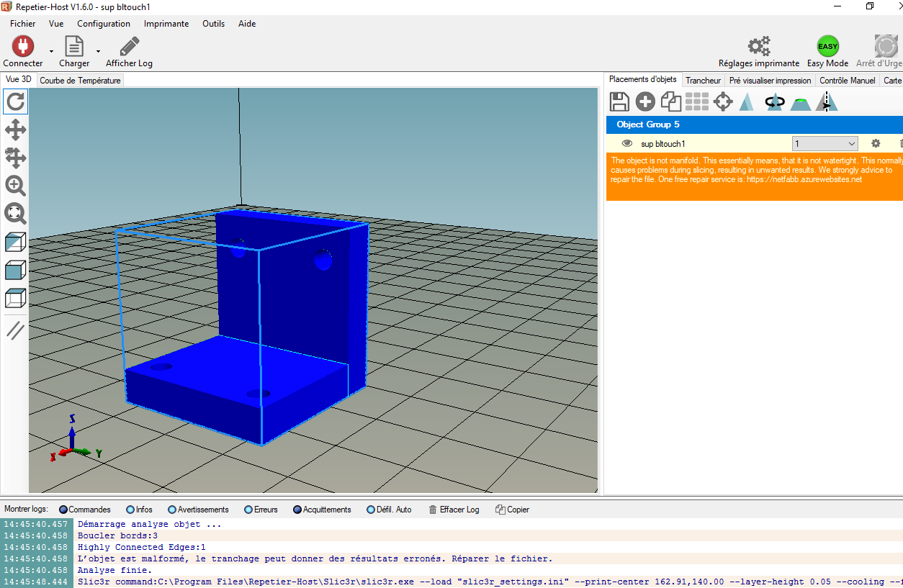Select the Object Group 5 header

pos(755,125)
